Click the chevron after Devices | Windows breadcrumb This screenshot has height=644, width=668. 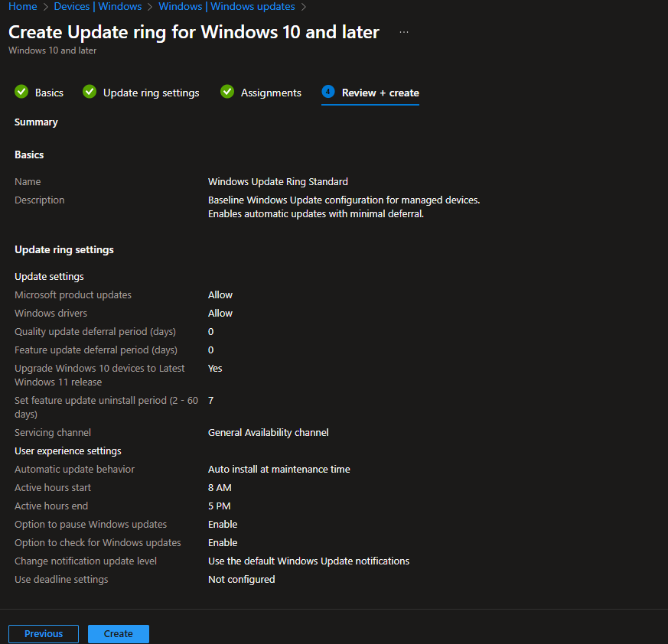pos(150,7)
